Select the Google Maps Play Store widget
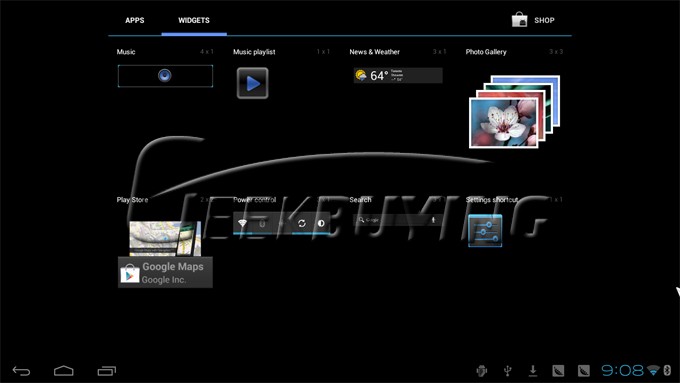This screenshot has height=383, width=680. (165, 254)
